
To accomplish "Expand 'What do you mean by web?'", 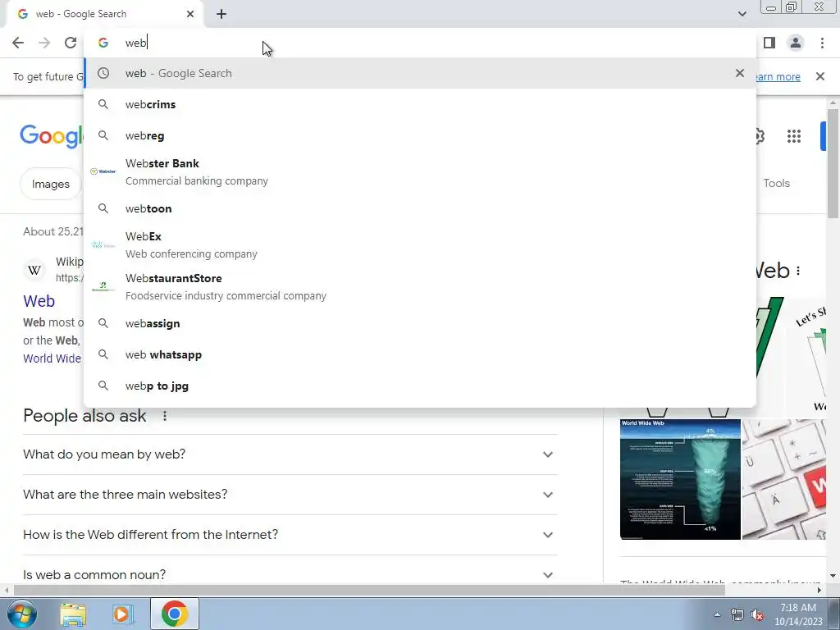I will click(x=290, y=454).
